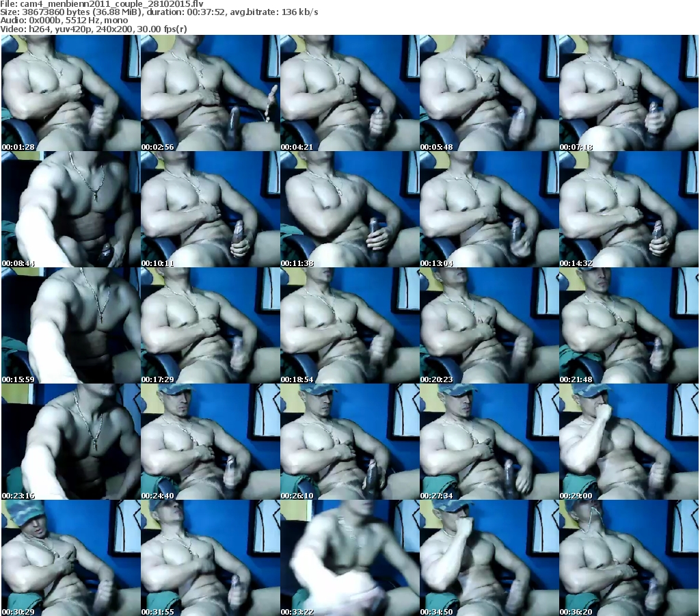700x616 pixels.
Task: Open the thumbnail stamped 00:01:28
Action: pyautogui.click(x=71, y=93)
